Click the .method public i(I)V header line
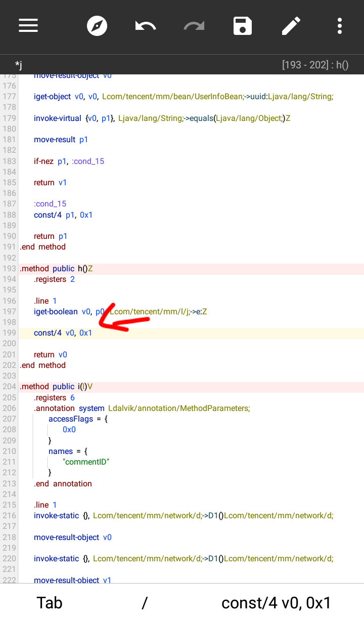The height and width of the screenshot is (621, 364). coord(56,387)
